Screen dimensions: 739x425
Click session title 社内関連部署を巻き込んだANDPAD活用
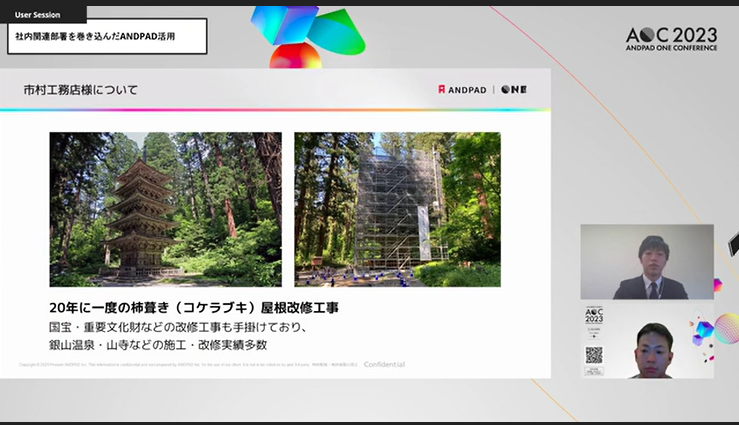[x=95, y=36]
